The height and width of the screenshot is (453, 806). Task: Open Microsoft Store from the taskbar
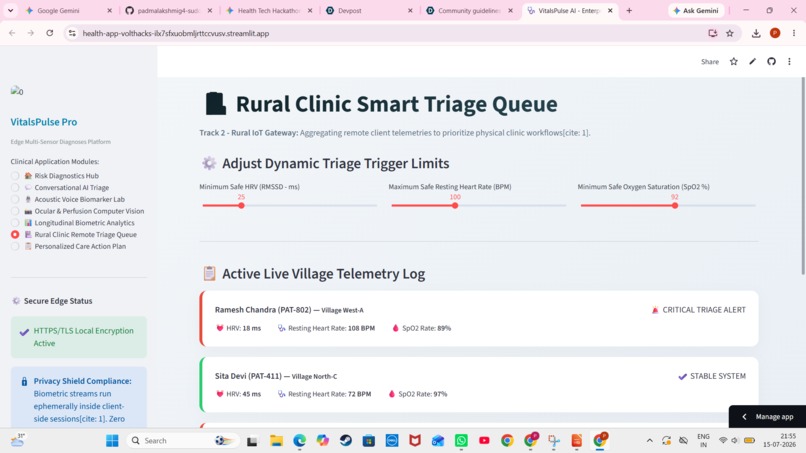pos(369,441)
